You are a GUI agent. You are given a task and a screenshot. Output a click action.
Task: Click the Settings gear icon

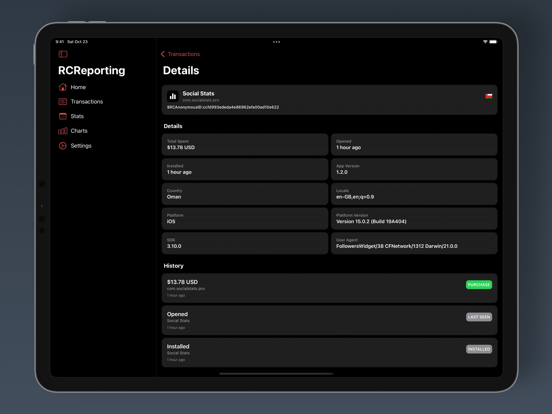63,146
